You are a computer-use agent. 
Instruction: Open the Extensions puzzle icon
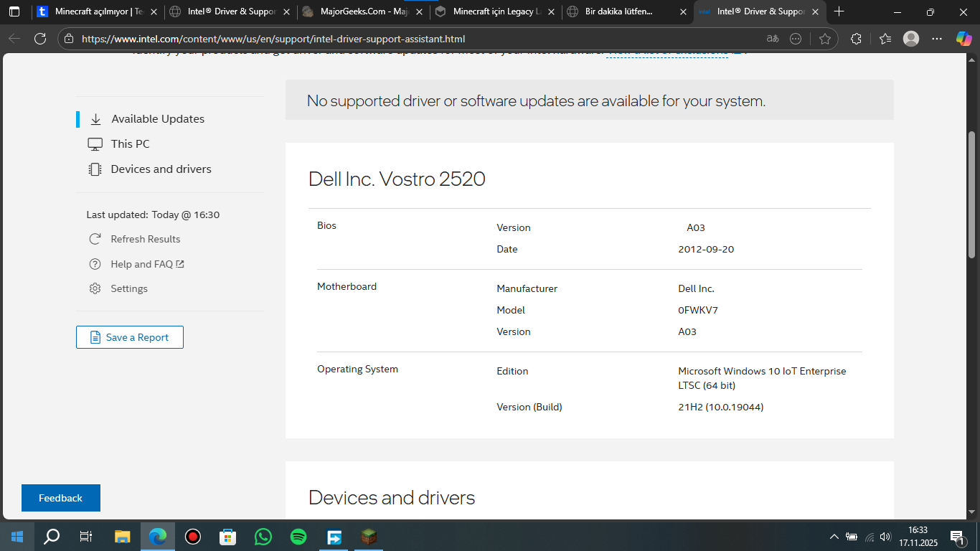856,39
